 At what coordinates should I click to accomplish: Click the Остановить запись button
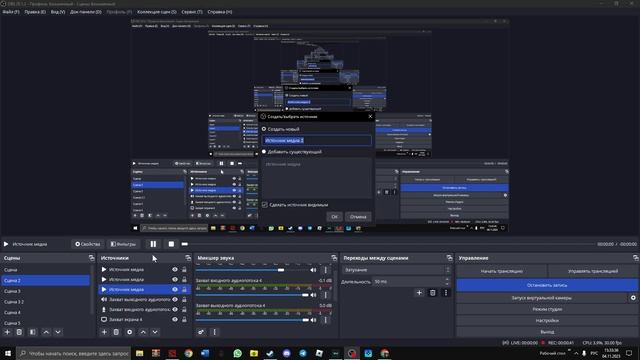point(547,285)
